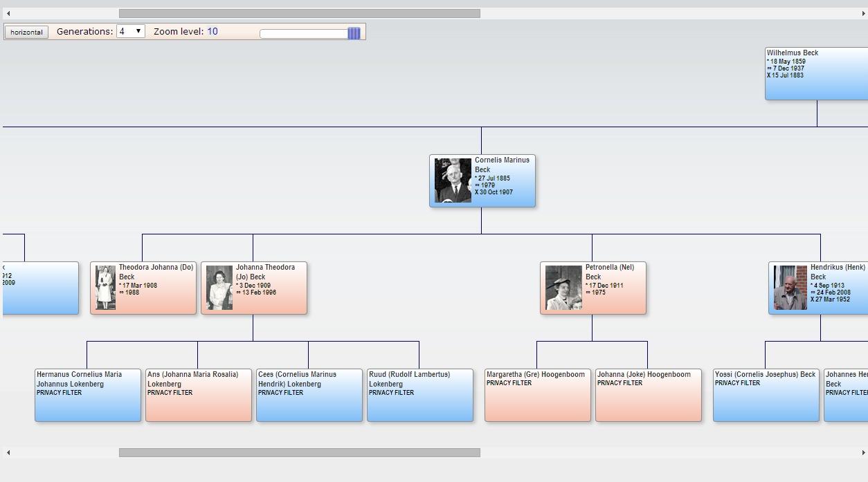The image size is (868, 482).
Task: Click top scrollbar left arrow
Action: click(8, 13)
